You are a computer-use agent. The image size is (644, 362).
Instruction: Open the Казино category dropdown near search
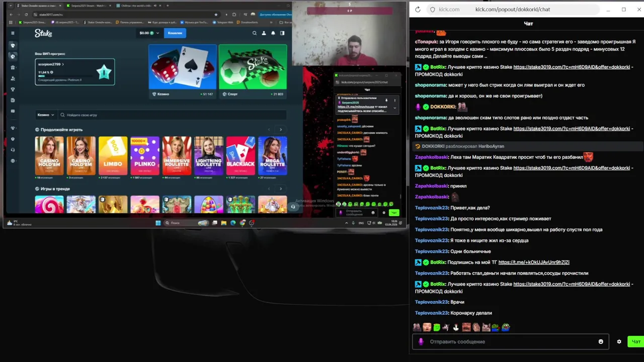(x=45, y=115)
